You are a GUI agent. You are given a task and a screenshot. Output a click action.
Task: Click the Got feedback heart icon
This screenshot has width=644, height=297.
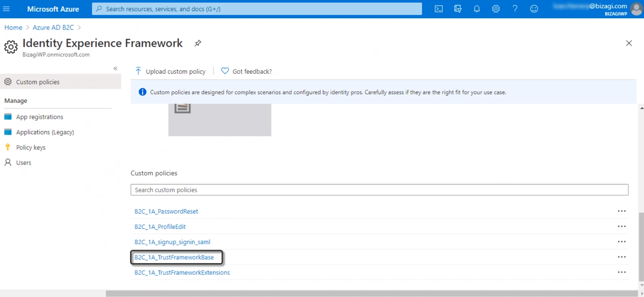[x=225, y=71]
